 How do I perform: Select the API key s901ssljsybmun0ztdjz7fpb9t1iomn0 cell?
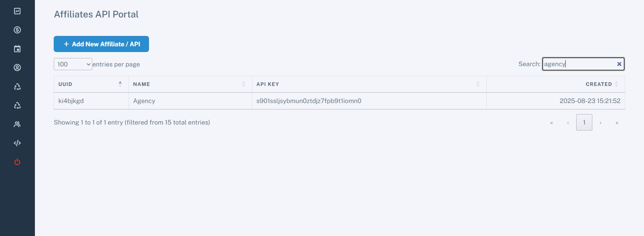coord(309,101)
